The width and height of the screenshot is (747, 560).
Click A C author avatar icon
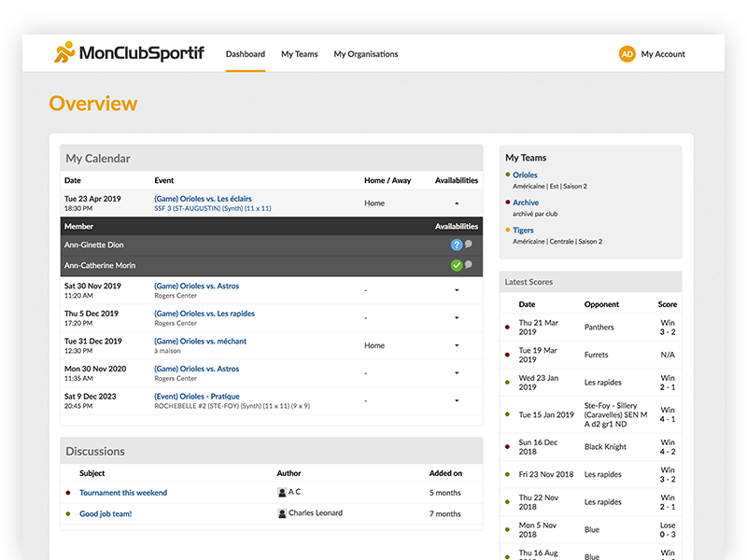point(282,493)
